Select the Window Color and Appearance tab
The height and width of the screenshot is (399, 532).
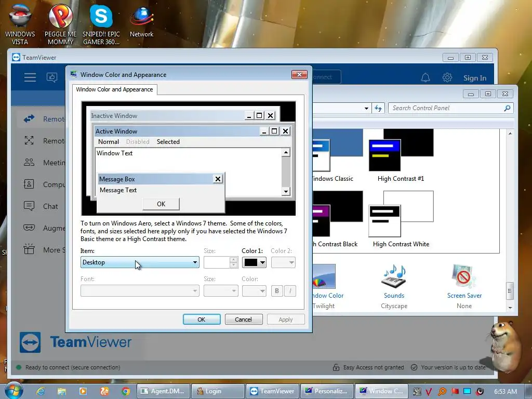point(114,89)
